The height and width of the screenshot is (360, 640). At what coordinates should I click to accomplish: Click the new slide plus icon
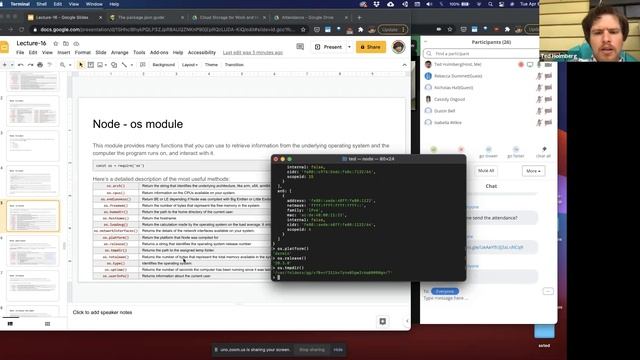[5, 65]
